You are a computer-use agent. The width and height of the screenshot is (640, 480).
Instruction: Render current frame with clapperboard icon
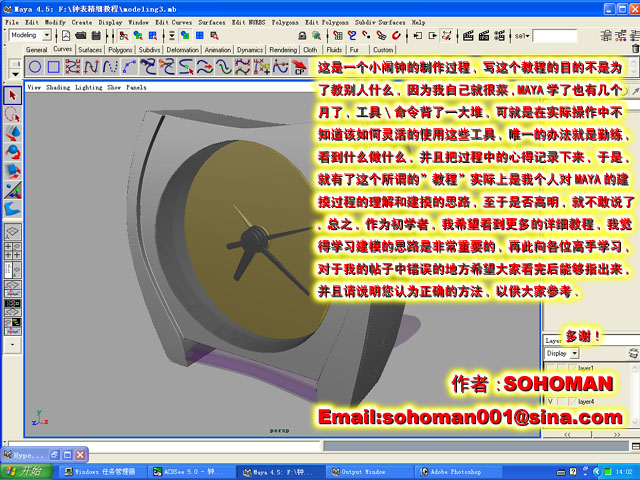click(468, 36)
